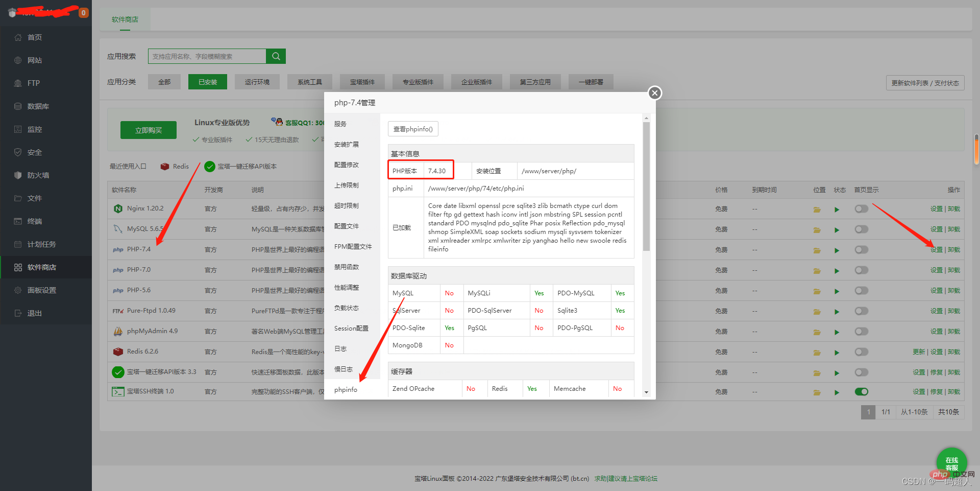The image size is (980, 491).
Task: Filter apps by 第三方应用 category
Action: tap(535, 82)
